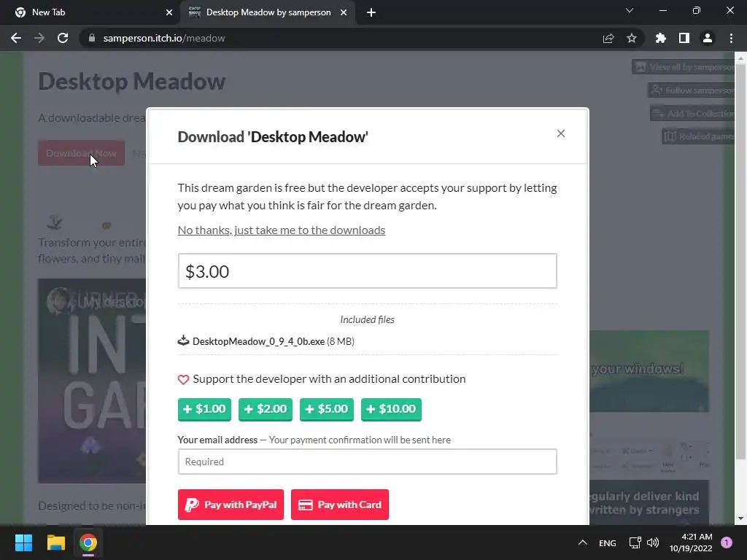Click No thanks, just take me to the downloads
Image resolution: width=747 pixels, height=560 pixels.
pyautogui.click(x=282, y=230)
